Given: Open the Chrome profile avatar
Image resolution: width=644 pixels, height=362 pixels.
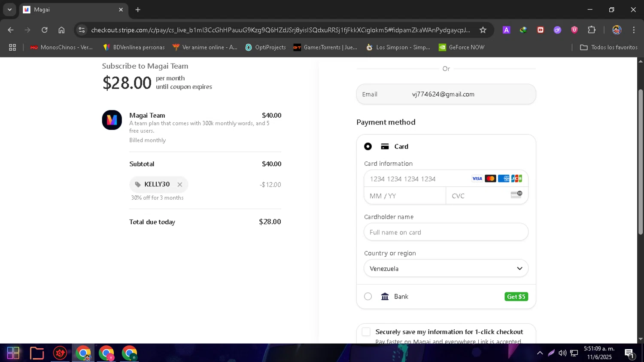Looking at the screenshot, I should (617, 30).
